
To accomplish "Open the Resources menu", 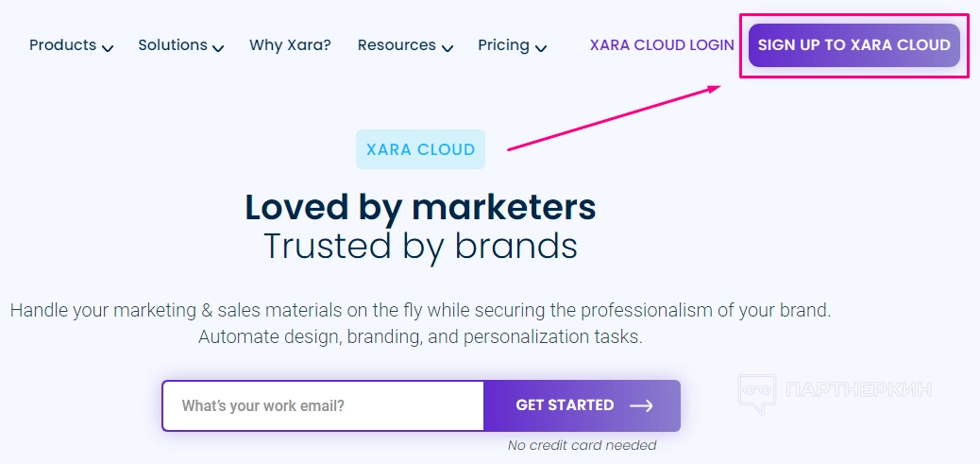I will point(397,45).
